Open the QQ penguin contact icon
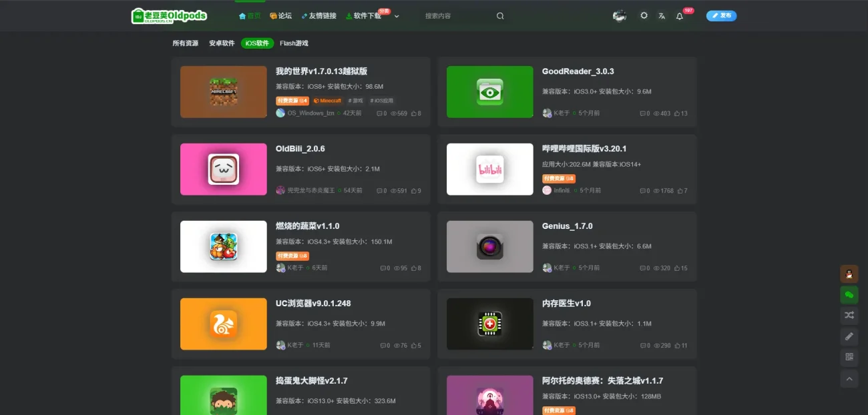868x415 pixels. click(x=849, y=274)
